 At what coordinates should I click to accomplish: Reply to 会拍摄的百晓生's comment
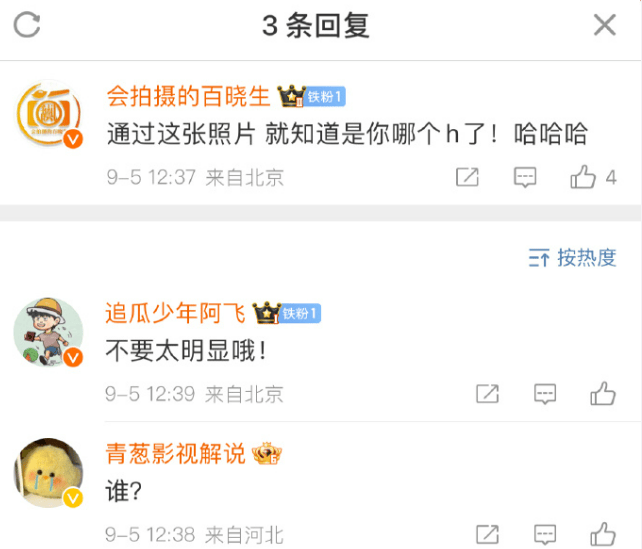tap(525, 177)
